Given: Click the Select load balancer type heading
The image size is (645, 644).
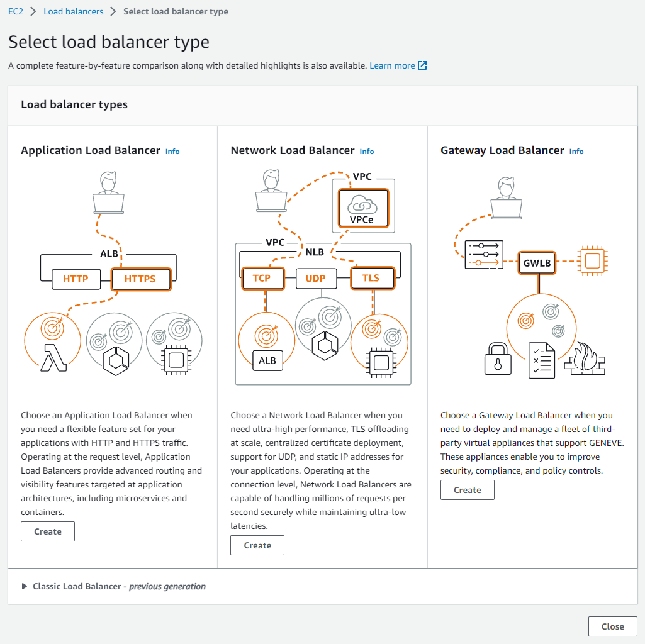Looking at the screenshot, I should tap(109, 42).
